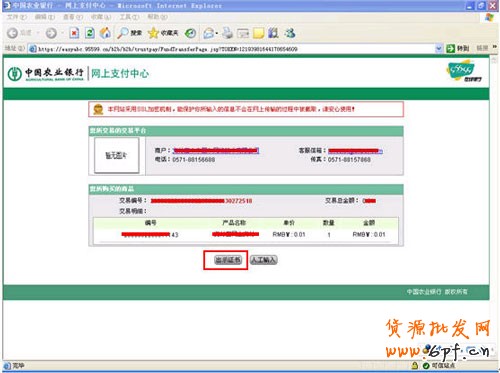The width and height of the screenshot is (500, 373).
Task: Open the 文件 (File) menu
Action: (16, 17)
